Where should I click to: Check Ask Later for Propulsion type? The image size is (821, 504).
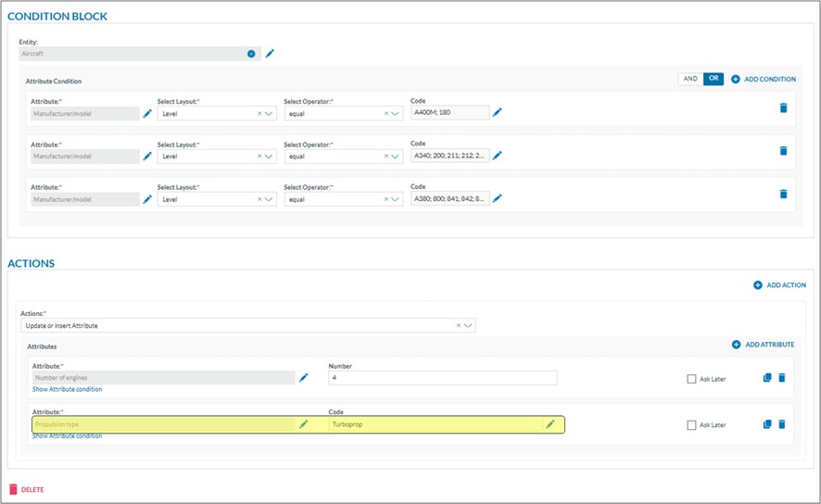tap(691, 425)
